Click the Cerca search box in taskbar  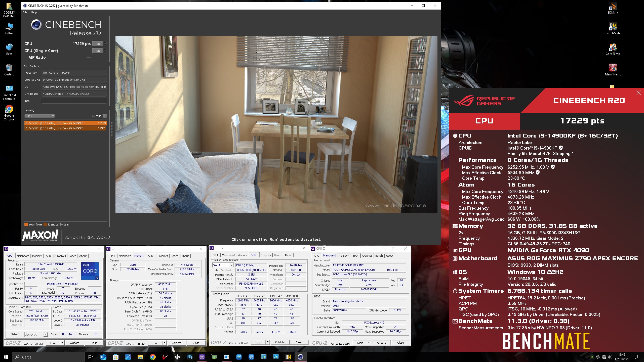click(x=48, y=357)
